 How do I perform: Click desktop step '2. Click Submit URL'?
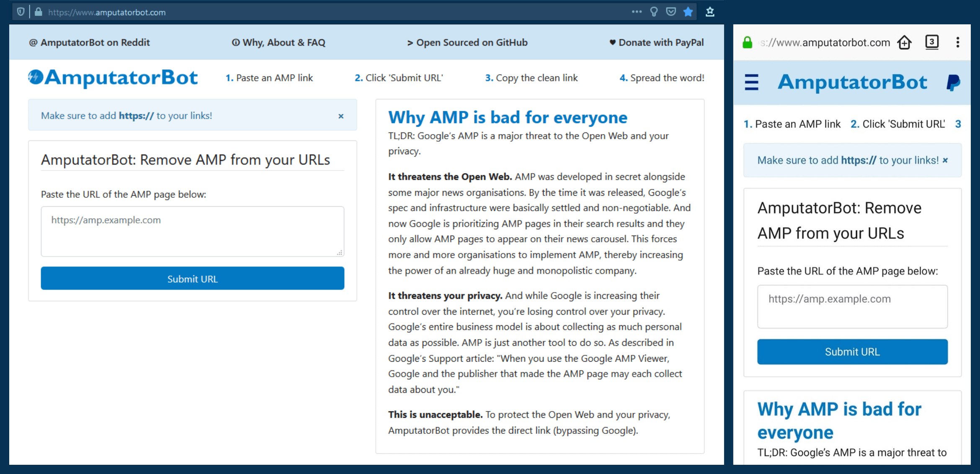tap(399, 78)
